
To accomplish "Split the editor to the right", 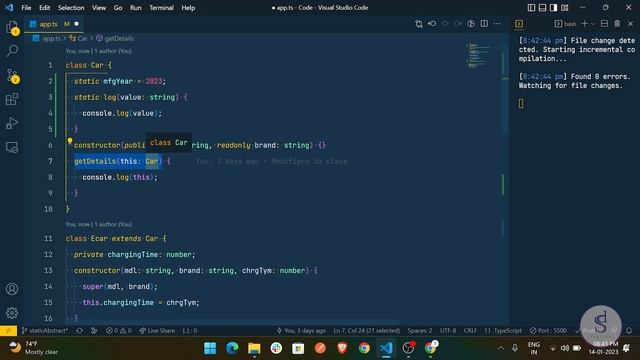I will coord(484,24).
